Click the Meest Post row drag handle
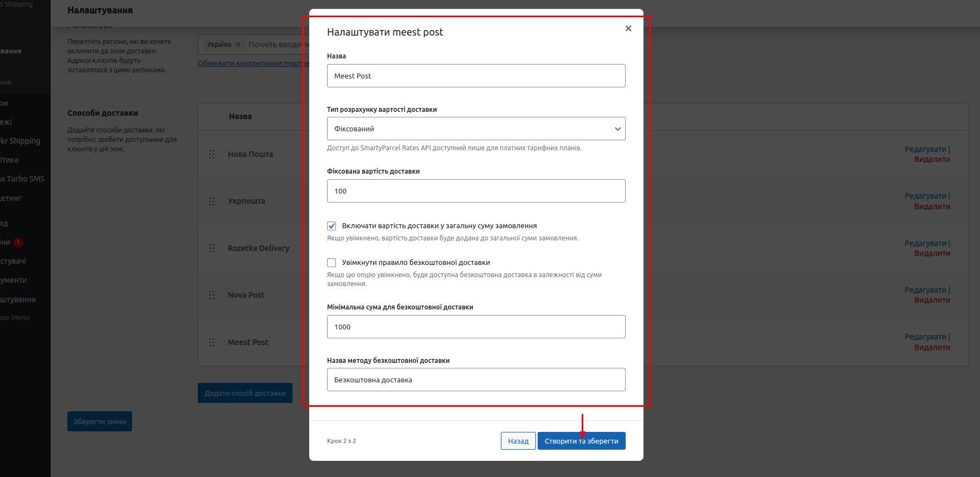This screenshot has width=980, height=477. click(x=212, y=342)
